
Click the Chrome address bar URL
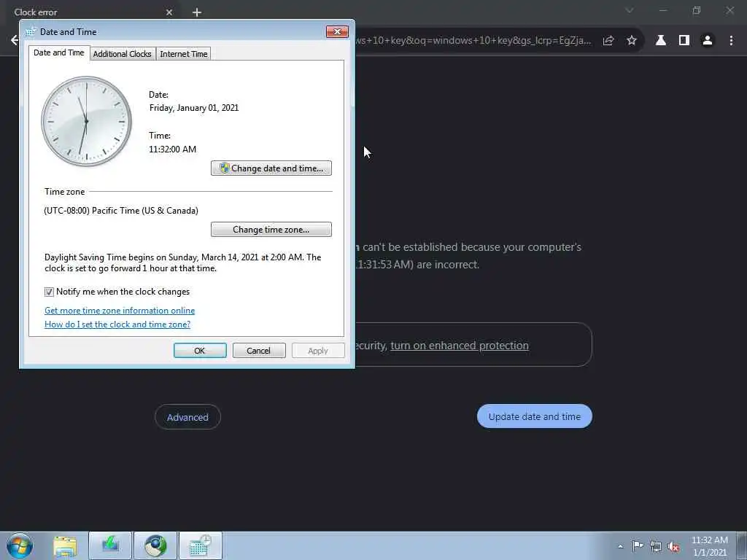tap(474, 41)
